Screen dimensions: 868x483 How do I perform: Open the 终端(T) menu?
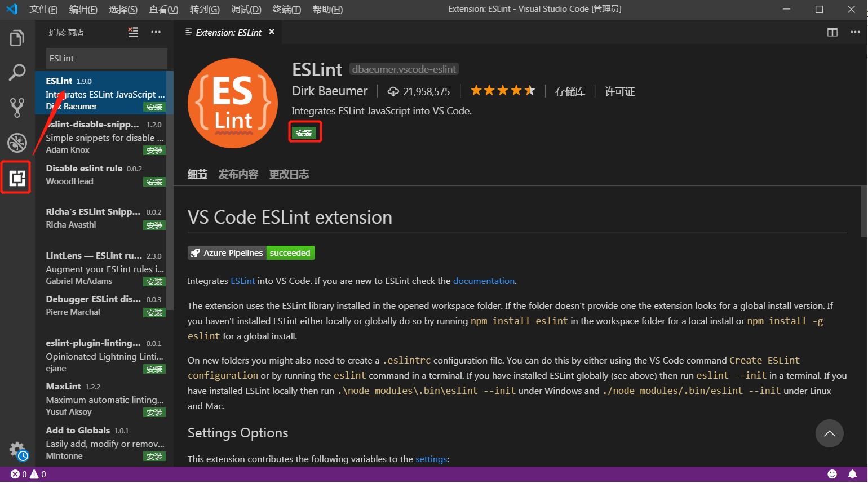click(287, 10)
